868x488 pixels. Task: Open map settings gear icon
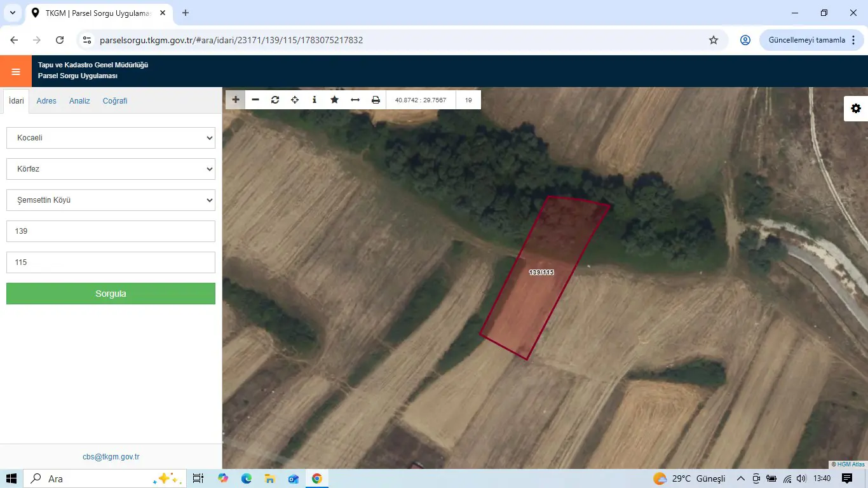pos(856,109)
